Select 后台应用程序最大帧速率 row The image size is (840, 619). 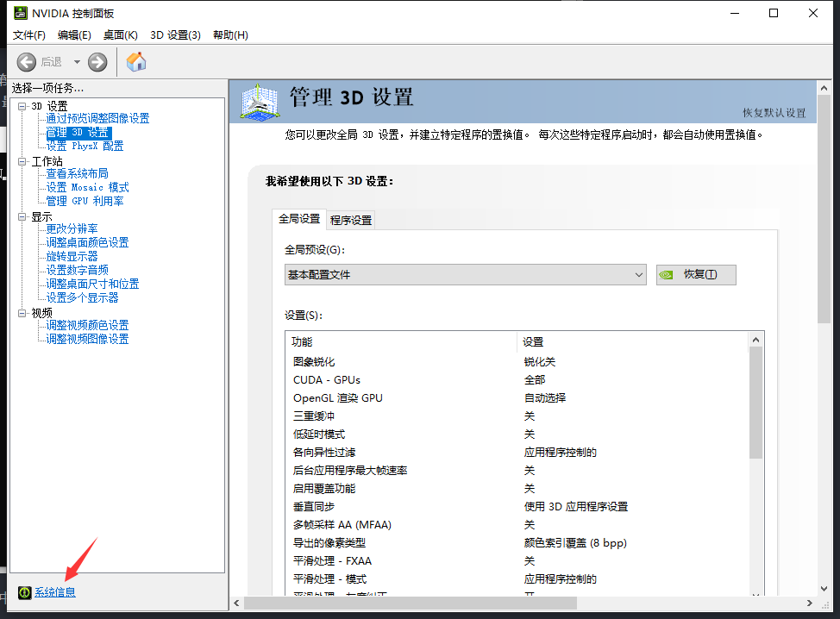(x=517, y=471)
